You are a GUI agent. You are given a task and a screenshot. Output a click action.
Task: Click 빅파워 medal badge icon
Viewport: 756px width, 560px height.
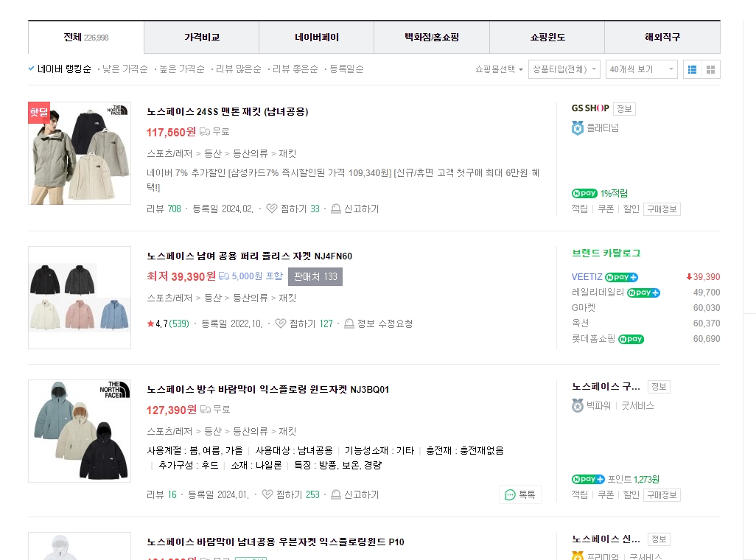coord(578,406)
